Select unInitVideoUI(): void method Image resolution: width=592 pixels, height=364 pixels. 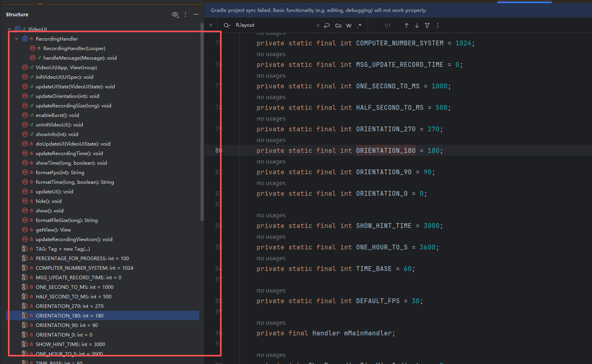point(59,125)
